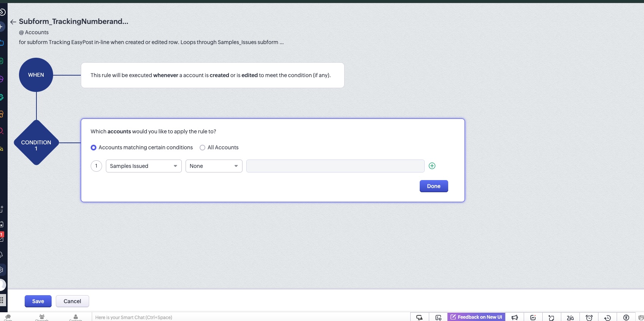Open the recent history clock icon
644x321 pixels.
click(x=607, y=318)
